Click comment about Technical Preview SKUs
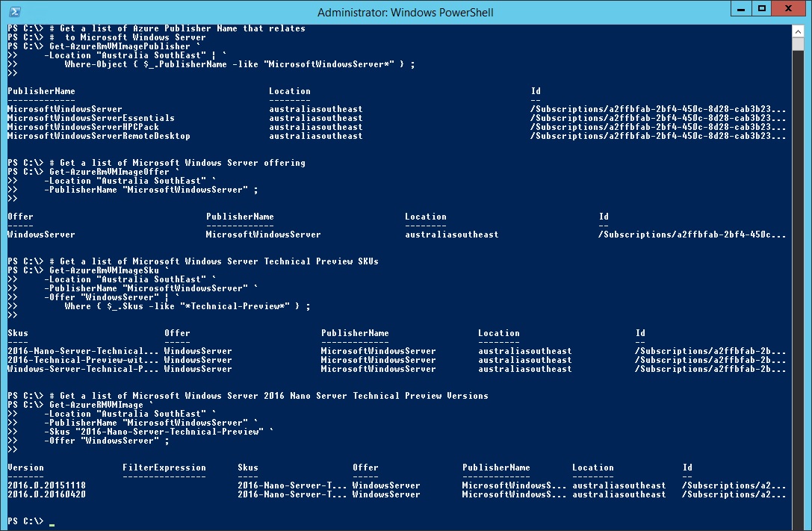The image size is (812, 531). (214, 261)
